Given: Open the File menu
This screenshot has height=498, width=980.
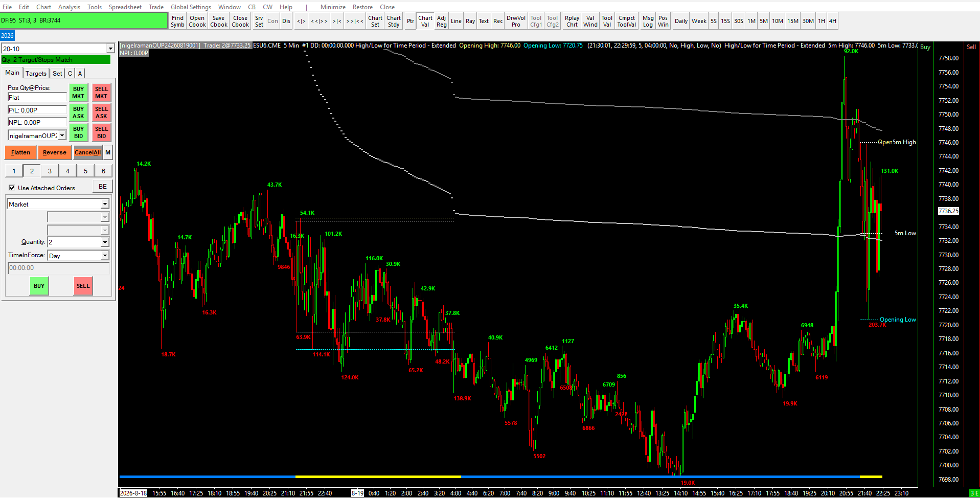Looking at the screenshot, I should [x=7, y=7].
